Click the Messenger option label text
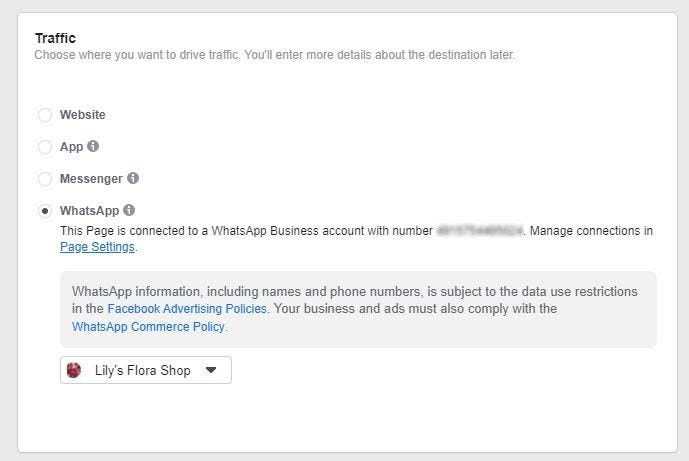The height and width of the screenshot is (461, 689). pos(91,179)
